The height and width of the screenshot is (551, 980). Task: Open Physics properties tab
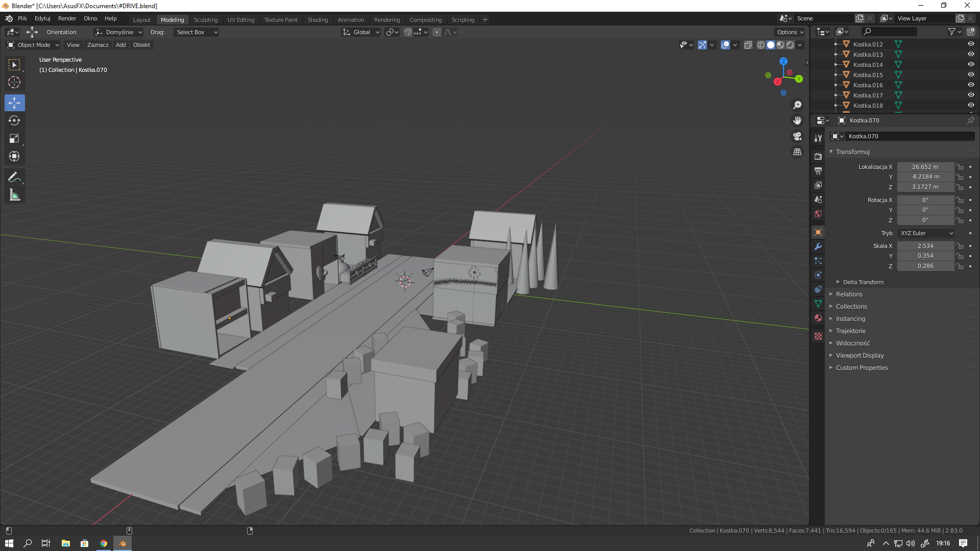coord(818,275)
